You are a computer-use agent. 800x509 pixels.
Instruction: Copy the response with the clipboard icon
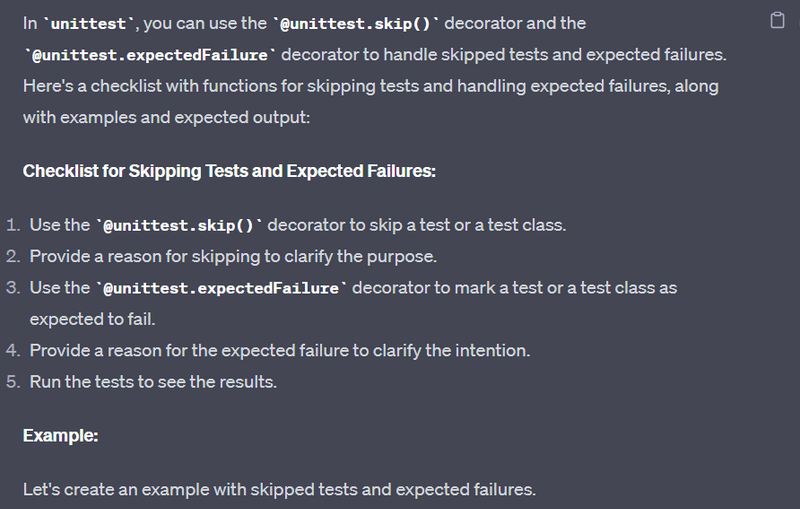(778, 22)
